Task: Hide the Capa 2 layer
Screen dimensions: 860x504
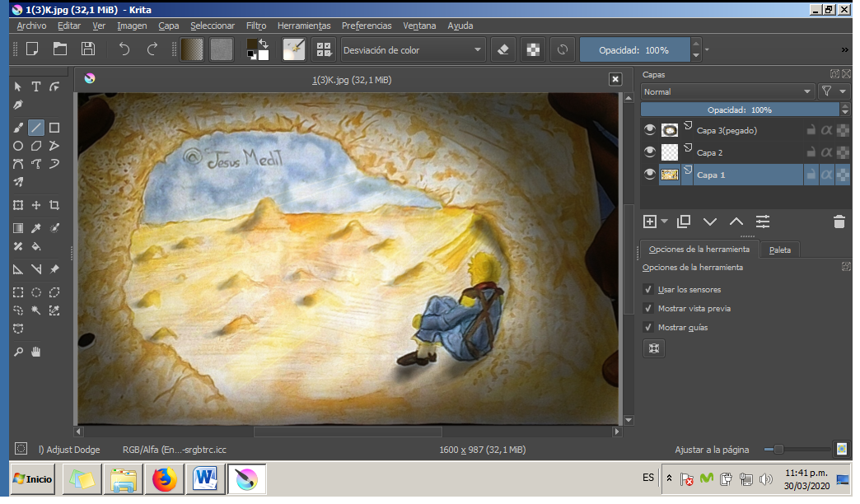Action: [650, 152]
